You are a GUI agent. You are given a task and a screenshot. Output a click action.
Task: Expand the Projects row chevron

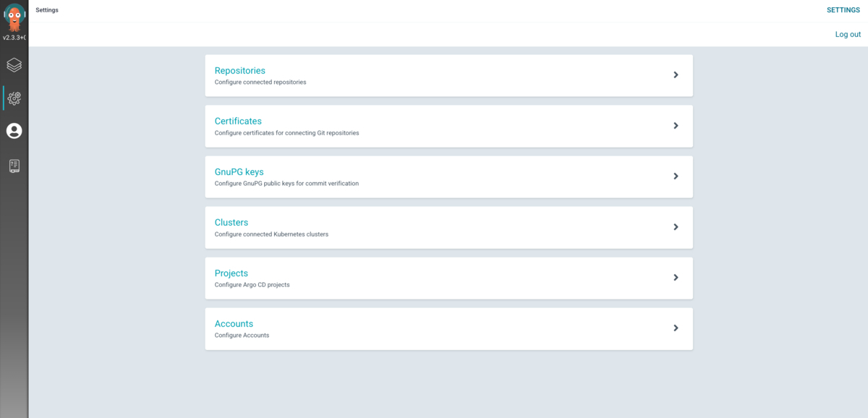[x=676, y=277]
